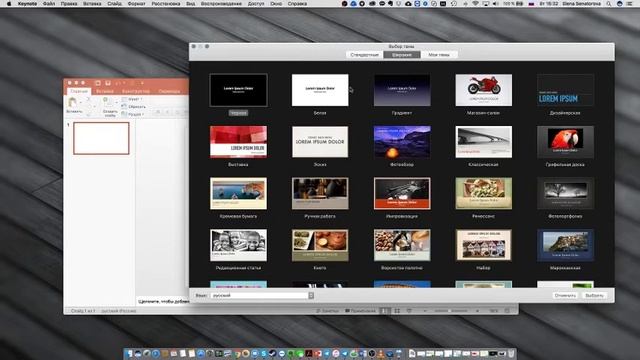Switch PowerPoint to normal view icon

click(x=384, y=311)
